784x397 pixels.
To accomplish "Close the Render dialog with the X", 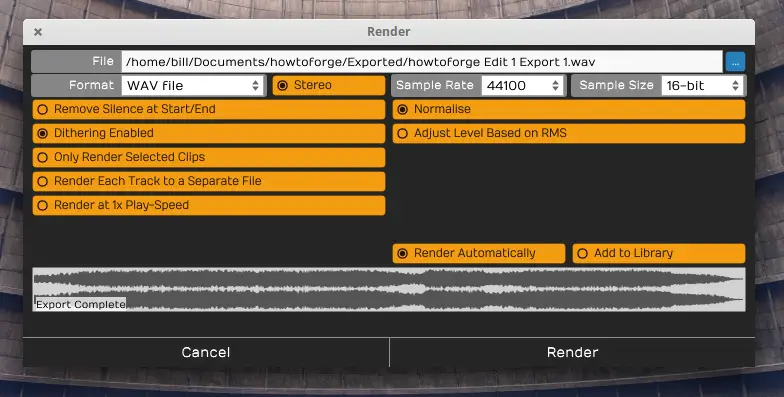I will (38, 32).
